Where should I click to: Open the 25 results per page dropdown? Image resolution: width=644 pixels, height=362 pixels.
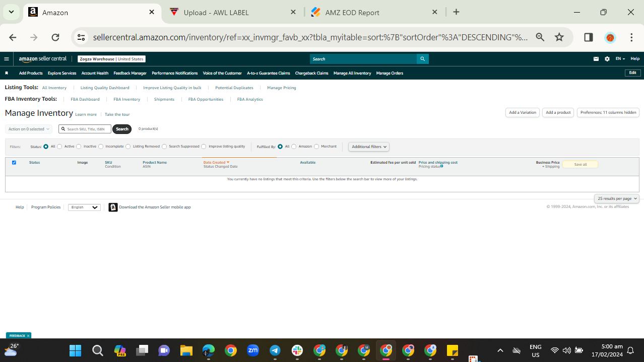pyautogui.click(x=617, y=198)
